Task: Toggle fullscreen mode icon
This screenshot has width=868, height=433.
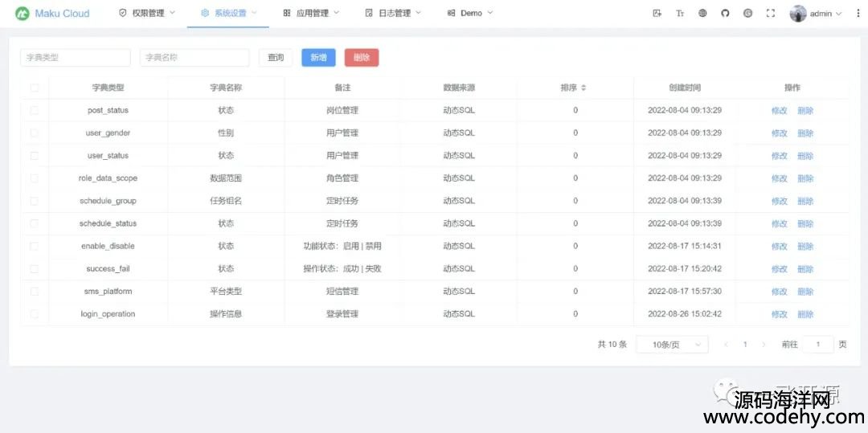Action: 771,14
